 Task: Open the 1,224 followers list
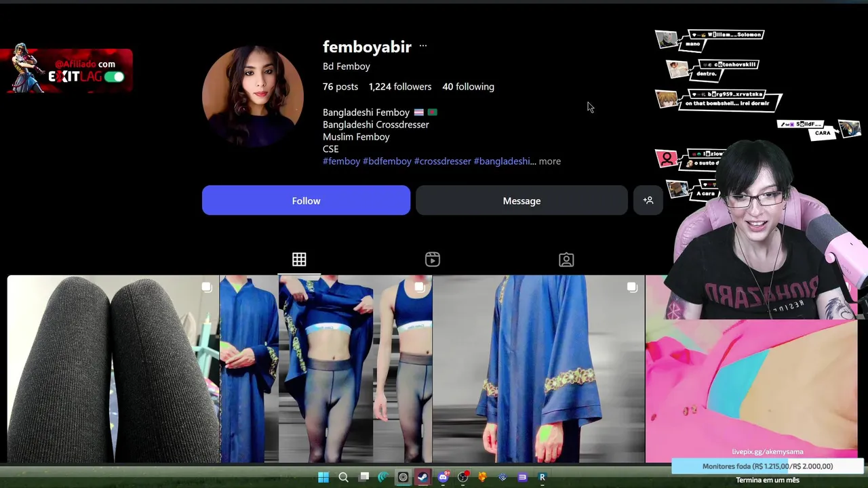[x=400, y=87]
